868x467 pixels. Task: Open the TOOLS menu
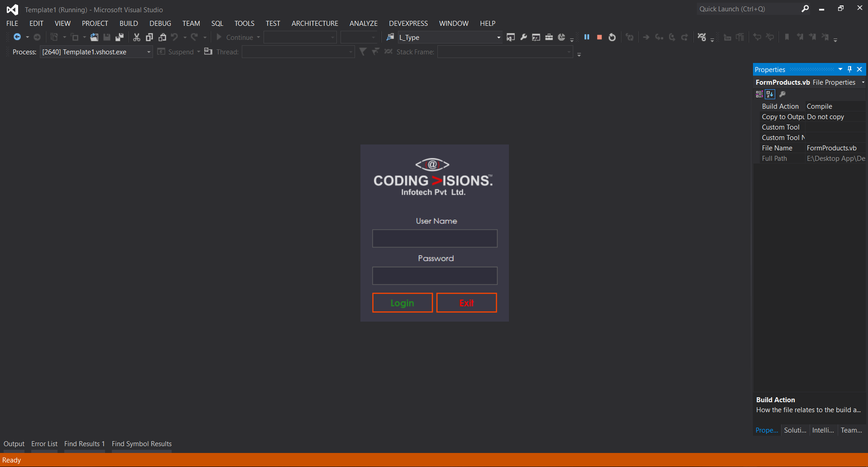pyautogui.click(x=245, y=23)
